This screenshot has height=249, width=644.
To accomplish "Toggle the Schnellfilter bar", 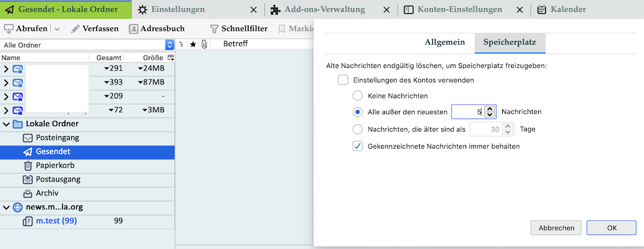I will click(239, 29).
